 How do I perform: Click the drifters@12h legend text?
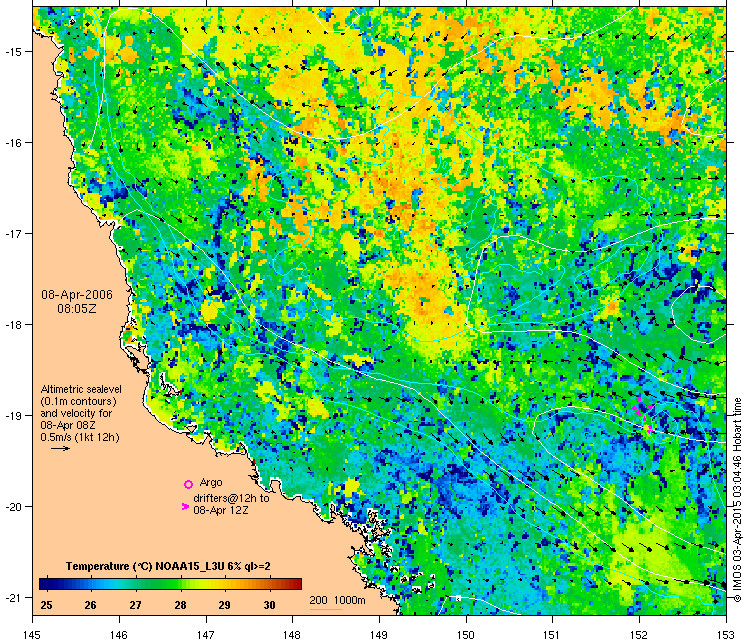[x=232, y=498]
